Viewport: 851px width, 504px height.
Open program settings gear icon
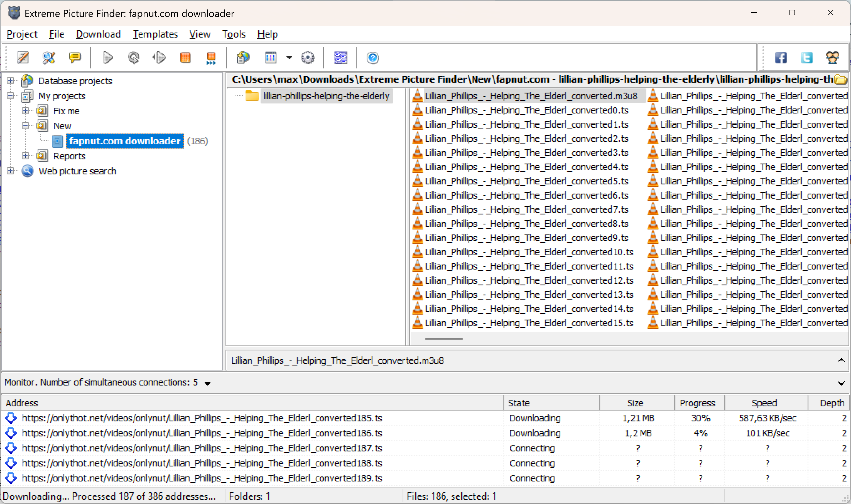coord(308,58)
